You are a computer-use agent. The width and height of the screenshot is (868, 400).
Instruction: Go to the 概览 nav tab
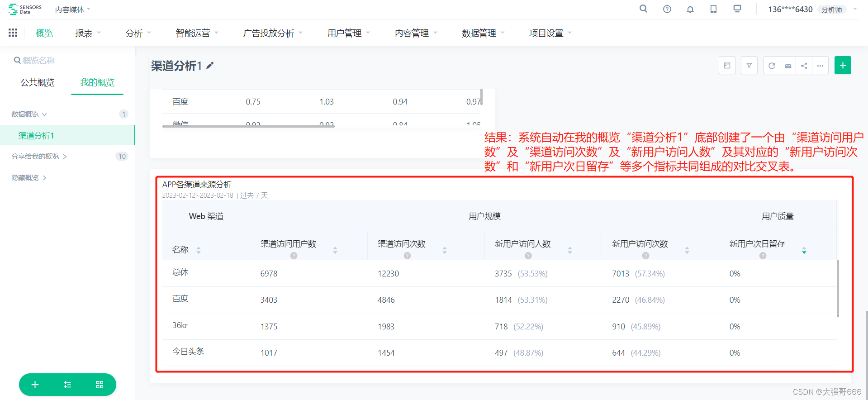coord(44,33)
